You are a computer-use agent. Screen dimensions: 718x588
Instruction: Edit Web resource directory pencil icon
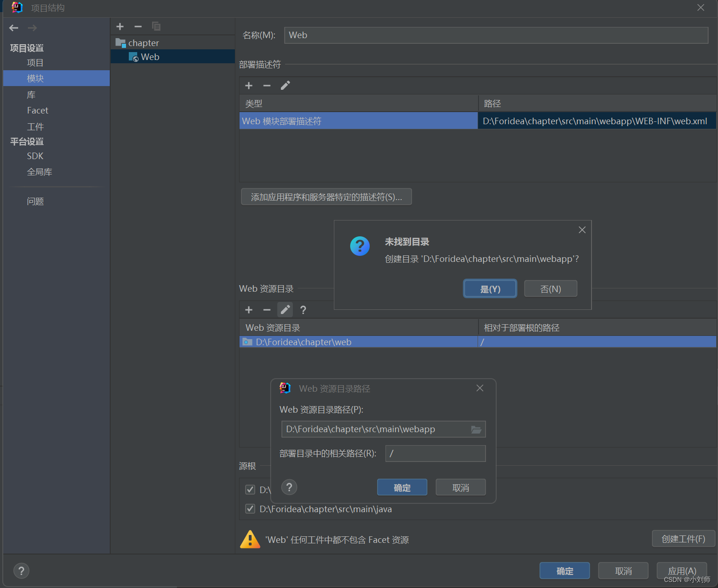(285, 310)
